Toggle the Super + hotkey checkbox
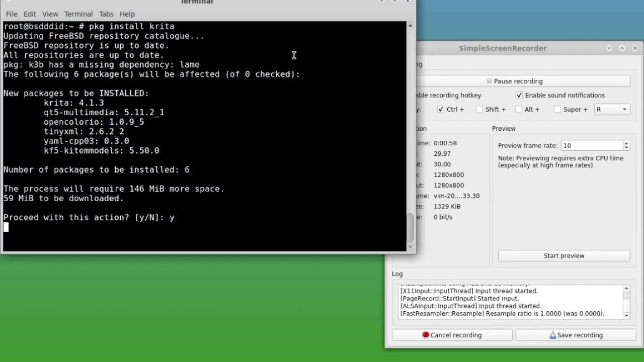 coord(557,109)
